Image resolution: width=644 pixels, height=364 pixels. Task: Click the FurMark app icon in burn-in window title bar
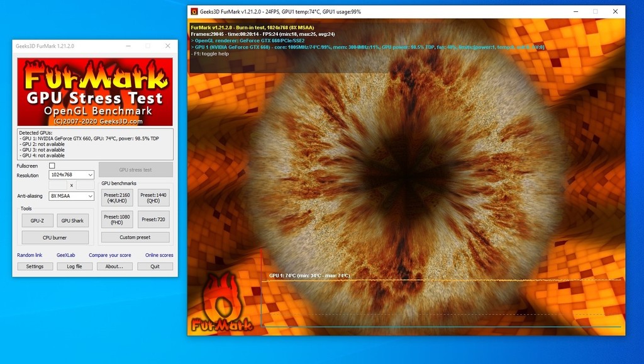(194, 12)
